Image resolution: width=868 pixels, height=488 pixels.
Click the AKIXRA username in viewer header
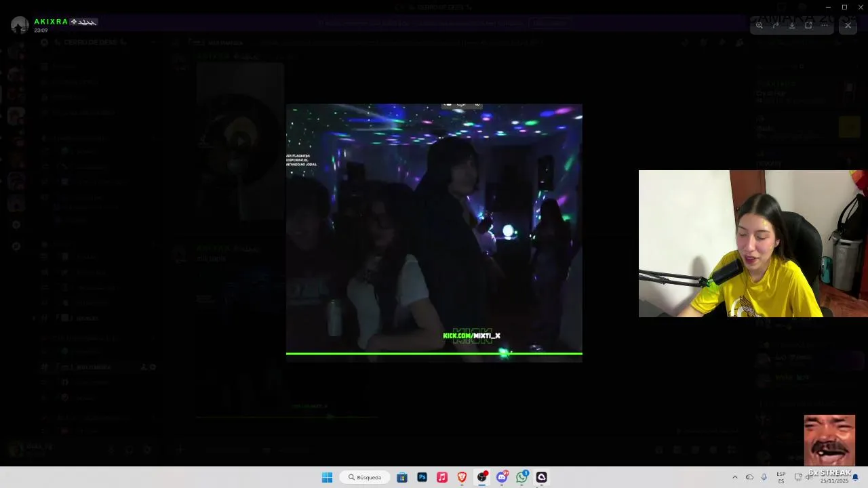click(51, 22)
